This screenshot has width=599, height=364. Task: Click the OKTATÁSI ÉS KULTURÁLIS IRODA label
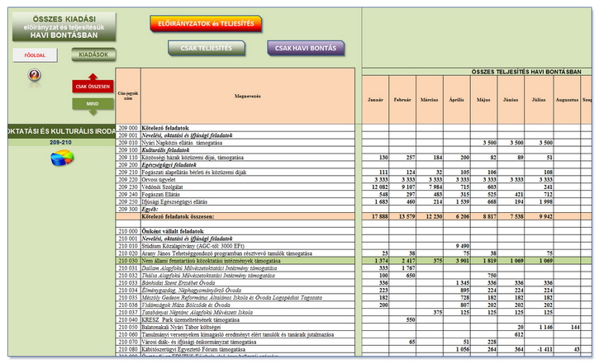[61, 131]
